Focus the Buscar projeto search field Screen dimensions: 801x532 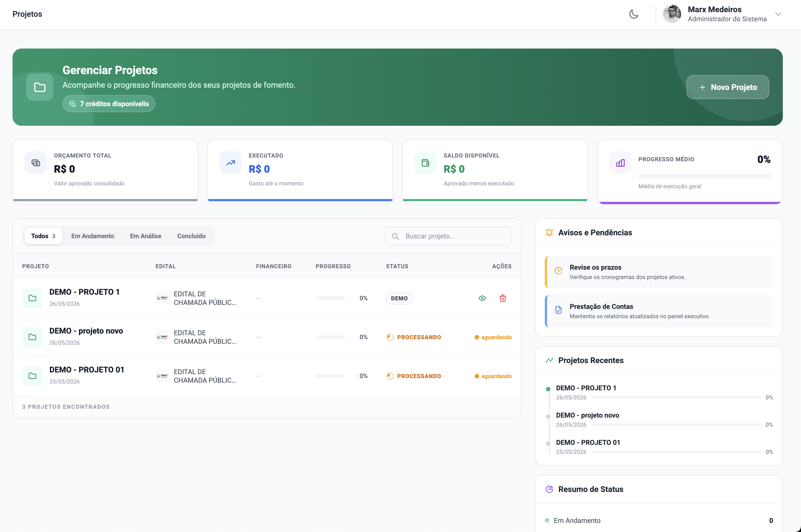[448, 236]
